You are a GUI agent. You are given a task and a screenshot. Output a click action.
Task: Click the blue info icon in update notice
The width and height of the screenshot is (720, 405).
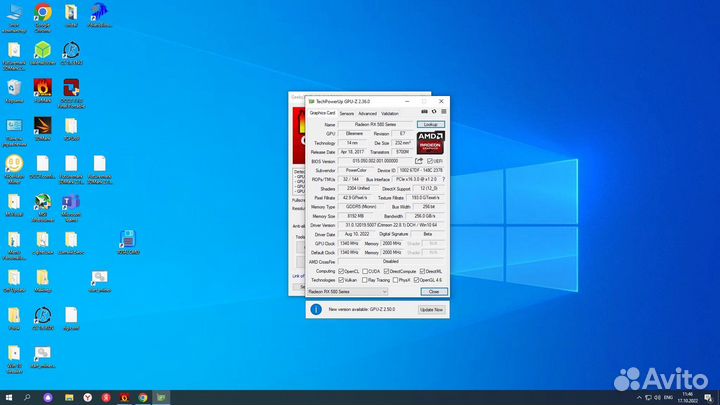(316, 309)
